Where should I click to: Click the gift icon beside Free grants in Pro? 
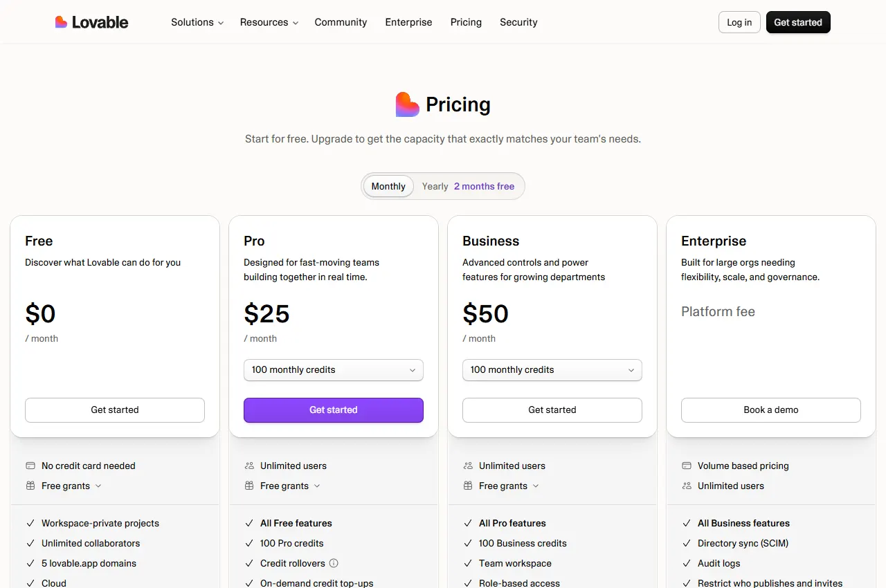coord(249,486)
